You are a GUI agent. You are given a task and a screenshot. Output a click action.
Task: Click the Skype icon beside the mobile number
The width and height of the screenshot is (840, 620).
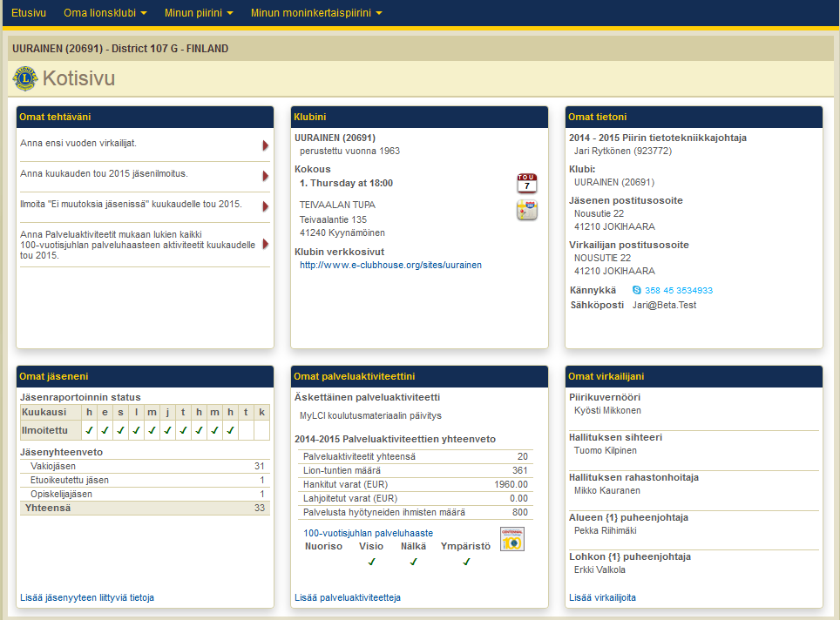pyautogui.click(x=636, y=290)
